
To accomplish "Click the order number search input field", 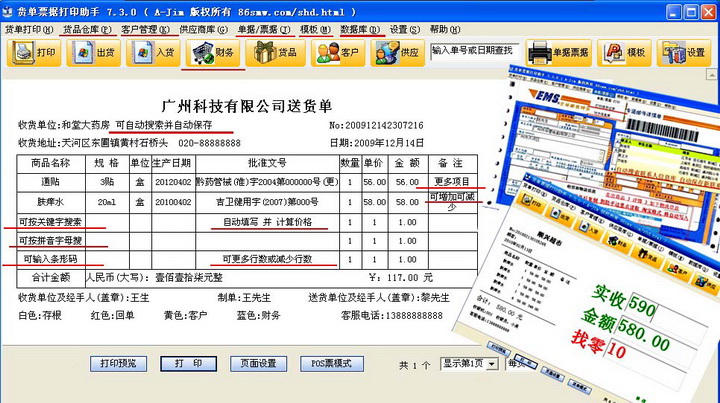I will [471, 50].
